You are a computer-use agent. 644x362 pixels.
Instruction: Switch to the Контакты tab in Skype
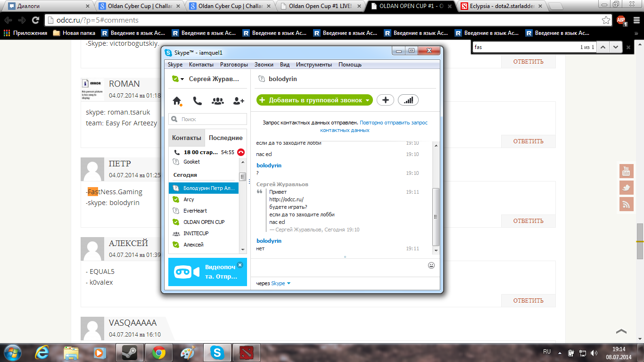(x=187, y=138)
